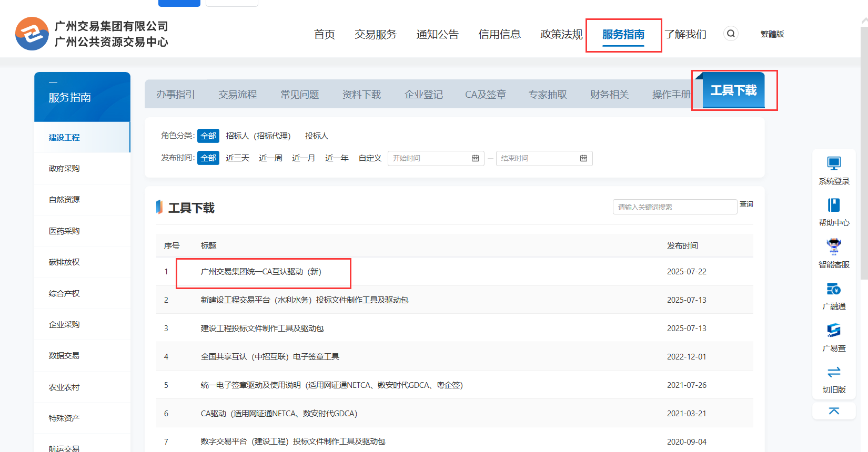Open the 广易查 sidebar icon
Image resolution: width=868 pixels, height=452 pixels.
click(834, 330)
